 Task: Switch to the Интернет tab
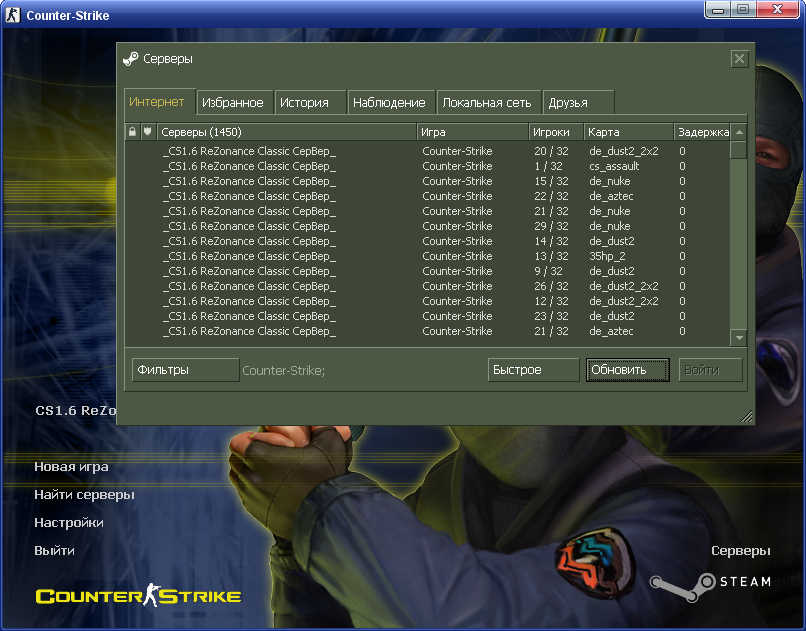coord(160,102)
